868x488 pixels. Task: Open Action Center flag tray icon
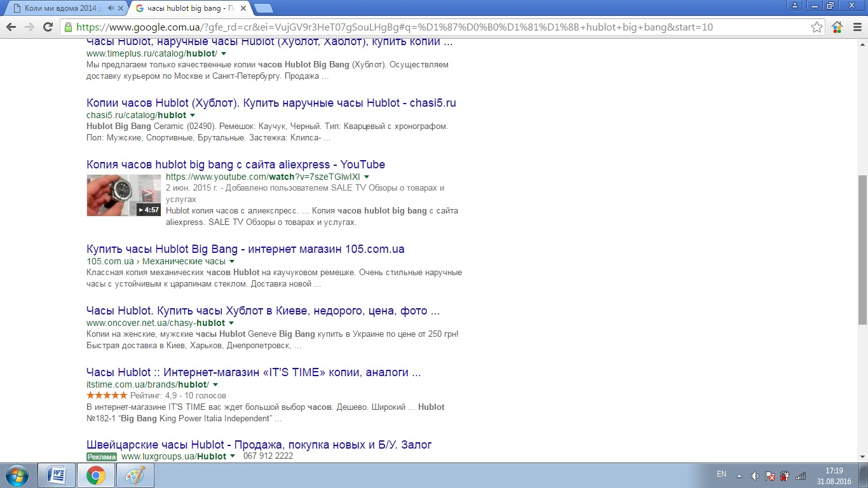770,476
